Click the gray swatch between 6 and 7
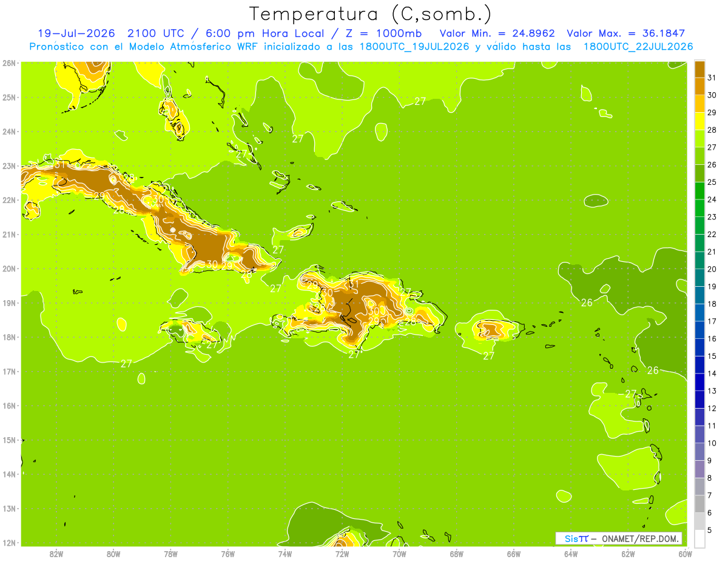Screen dimensions: 728x562 (699, 504)
